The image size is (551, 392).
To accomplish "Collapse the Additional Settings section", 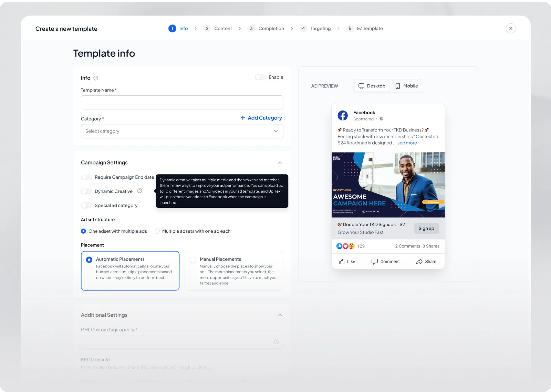I will [280, 315].
